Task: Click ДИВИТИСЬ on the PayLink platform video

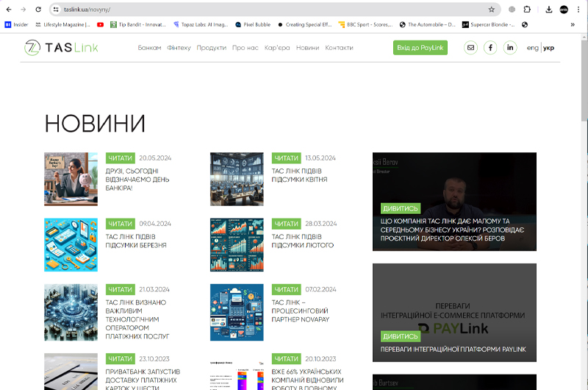Action: coord(401,336)
